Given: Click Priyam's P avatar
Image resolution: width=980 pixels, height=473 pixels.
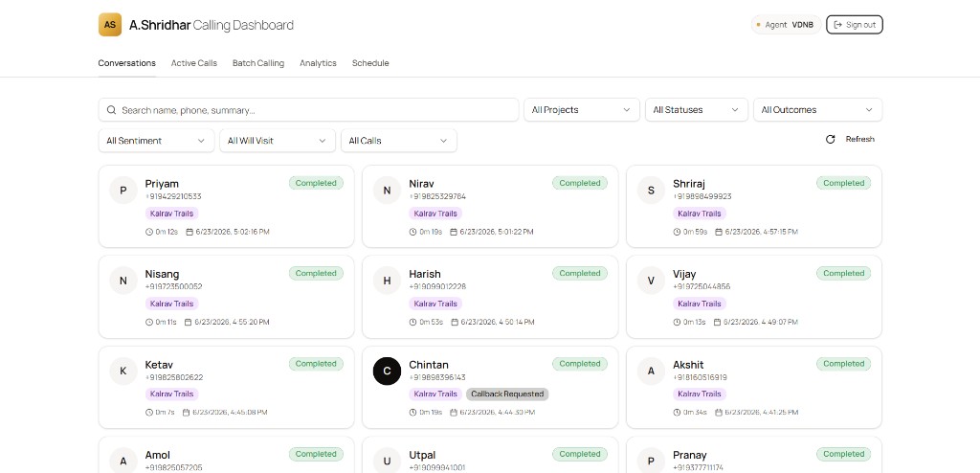Looking at the screenshot, I should (x=123, y=191).
